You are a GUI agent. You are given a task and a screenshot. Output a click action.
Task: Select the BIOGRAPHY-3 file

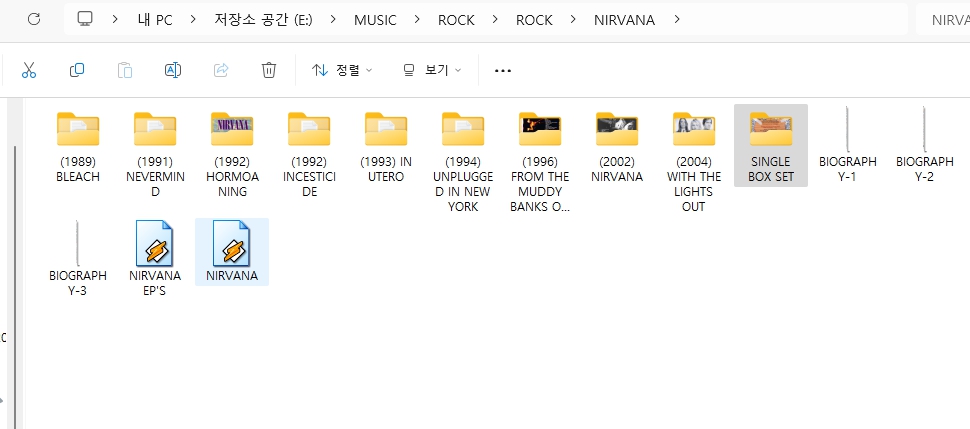tap(78, 259)
